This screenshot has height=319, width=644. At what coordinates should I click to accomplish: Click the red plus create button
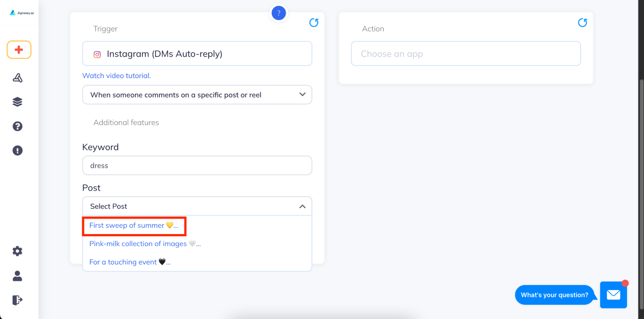[19, 50]
